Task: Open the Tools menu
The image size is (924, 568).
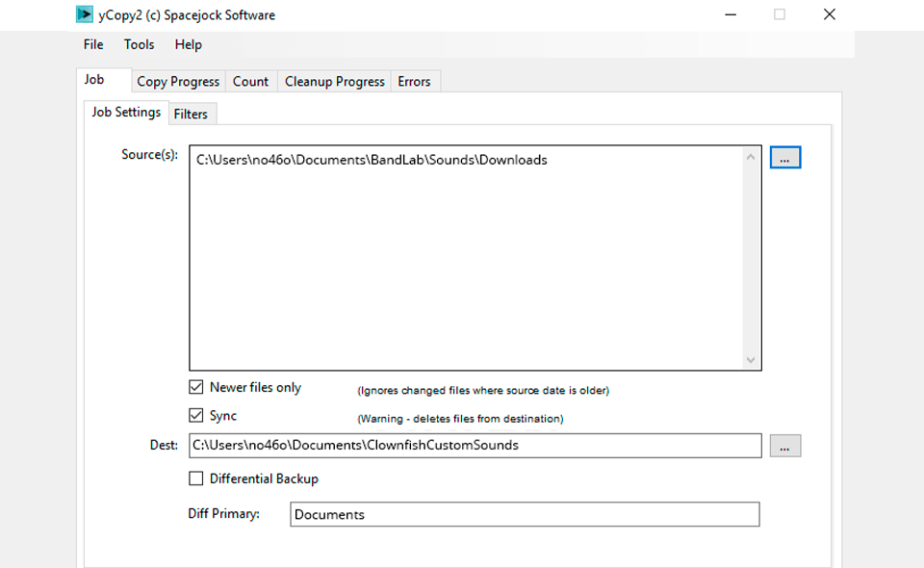Action: click(139, 45)
